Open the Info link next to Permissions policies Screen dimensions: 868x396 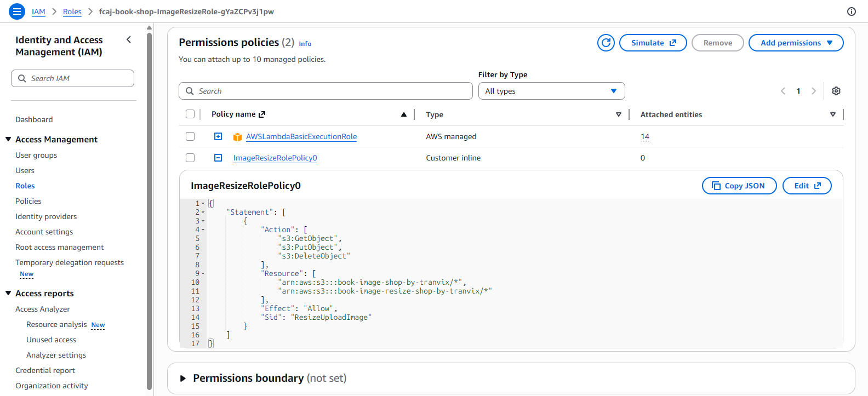tap(305, 44)
